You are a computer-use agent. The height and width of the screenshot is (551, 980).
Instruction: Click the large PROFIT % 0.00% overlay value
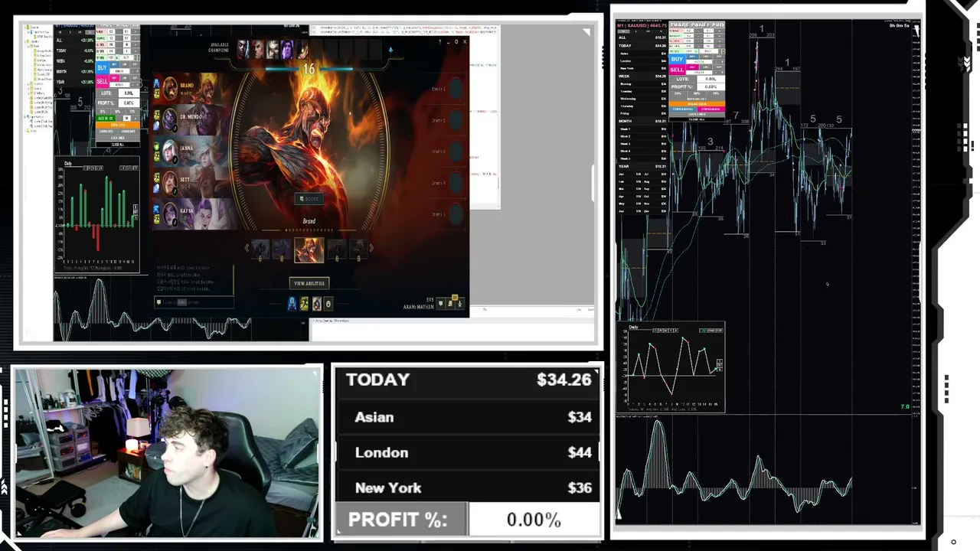[x=534, y=520]
